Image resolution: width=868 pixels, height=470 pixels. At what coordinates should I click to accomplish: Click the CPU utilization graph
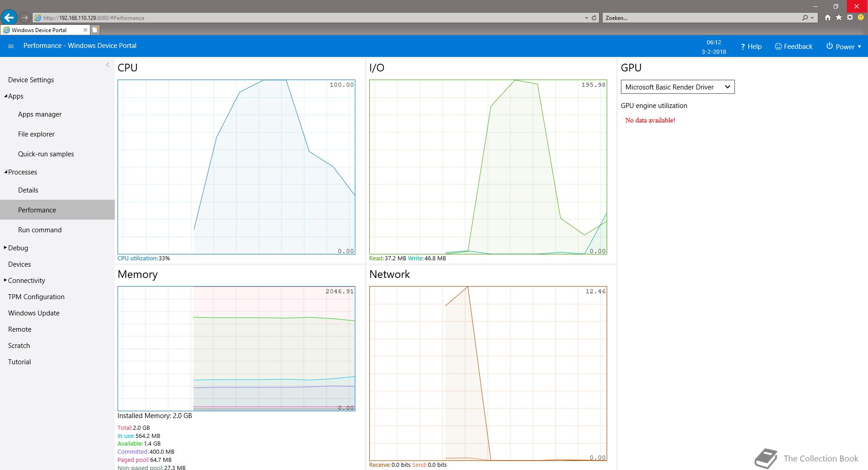click(x=236, y=167)
